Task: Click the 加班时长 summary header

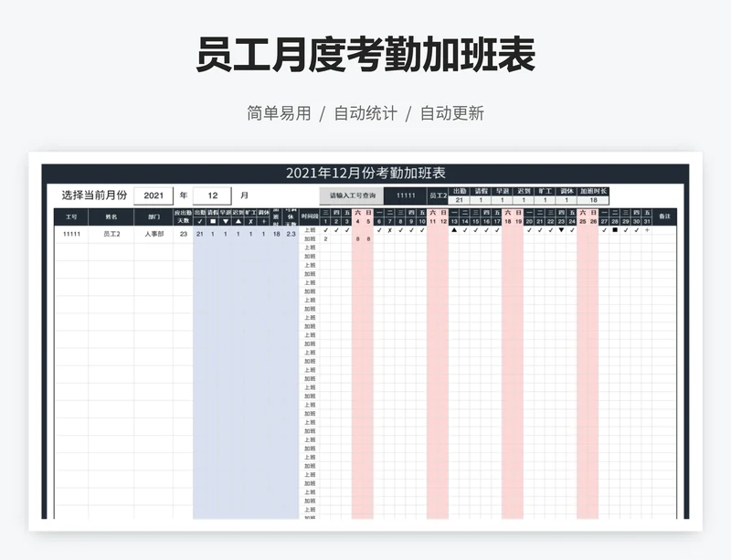Action: pos(593,191)
